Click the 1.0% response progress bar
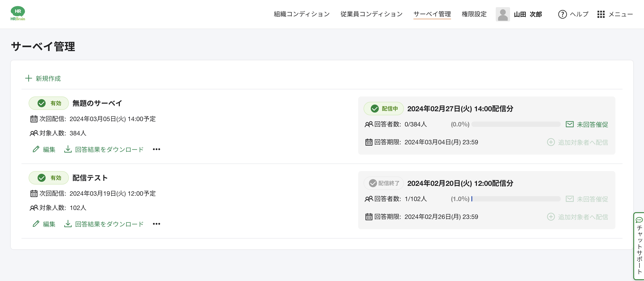Image resolution: width=644 pixels, height=281 pixels. pyautogui.click(x=516, y=199)
